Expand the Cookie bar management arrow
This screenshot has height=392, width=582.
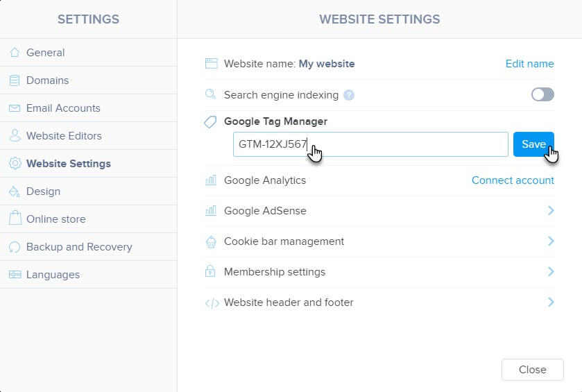pyautogui.click(x=551, y=241)
